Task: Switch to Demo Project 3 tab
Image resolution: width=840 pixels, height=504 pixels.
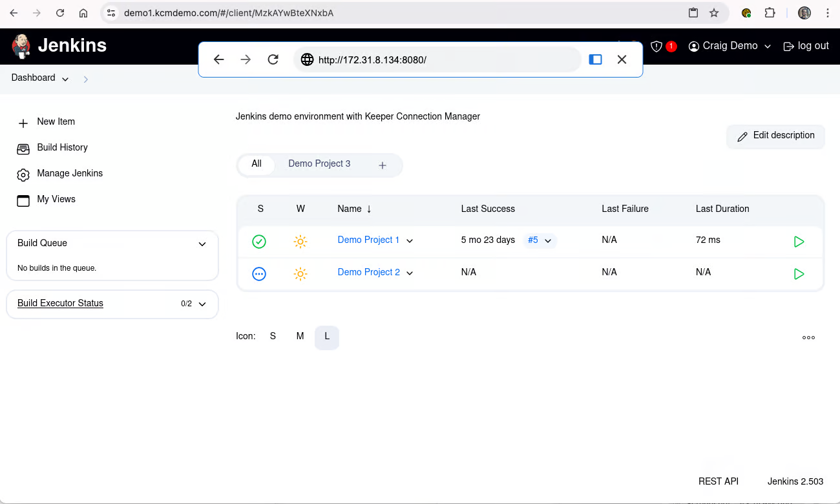Action: coord(319,164)
